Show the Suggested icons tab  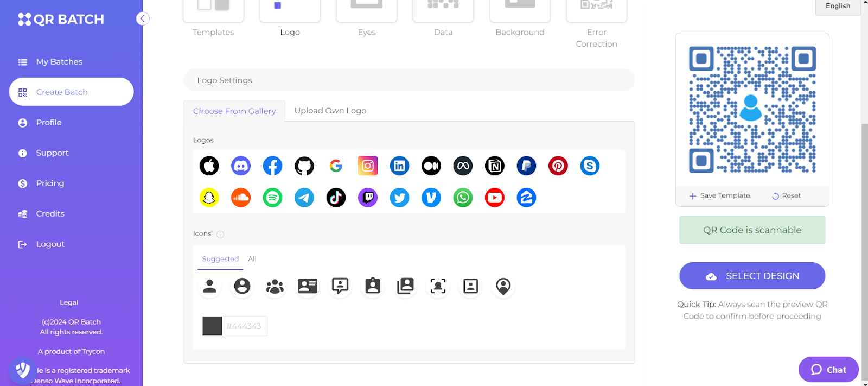pyautogui.click(x=220, y=259)
